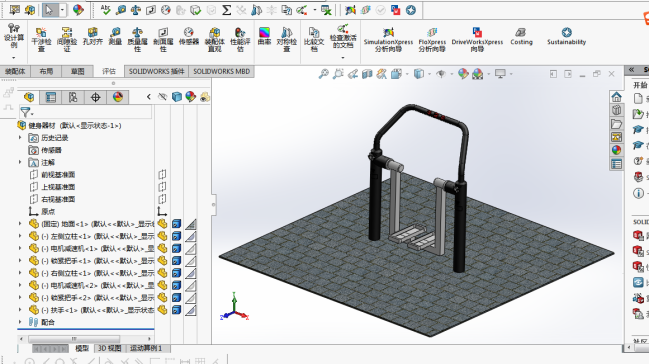Toggle hide/show for 扶手<1> component

coord(162,310)
